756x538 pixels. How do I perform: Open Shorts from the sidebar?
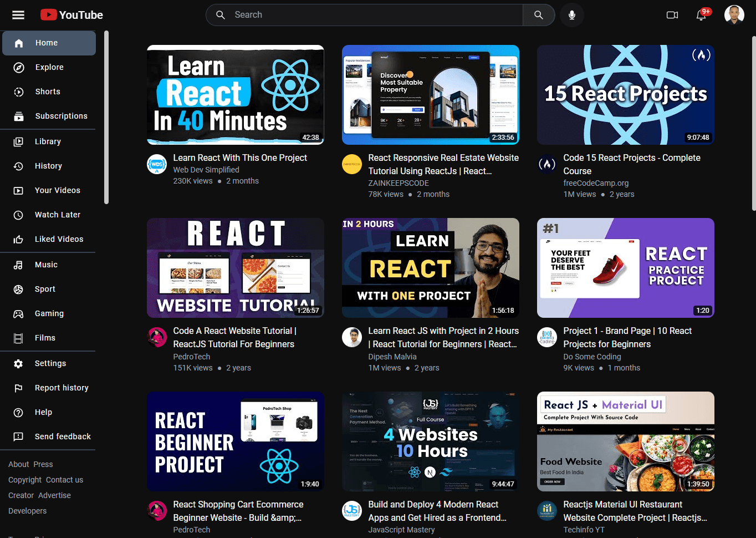pos(49,92)
